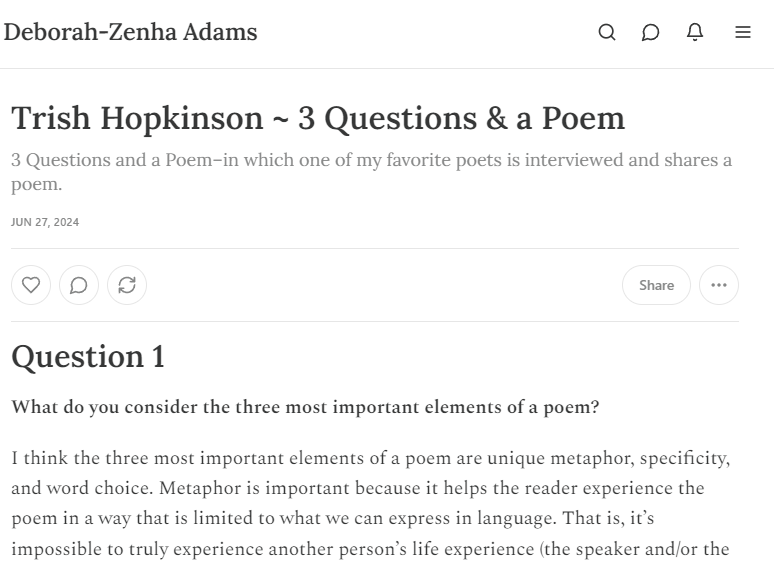Screen dimensions: 774x562
Task: Open the chat bubble icon in header
Action: [651, 33]
